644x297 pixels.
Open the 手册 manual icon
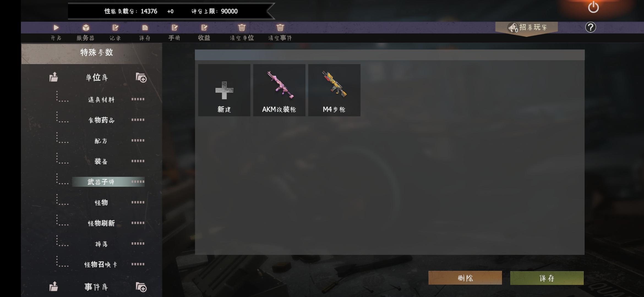pos(174,28)
